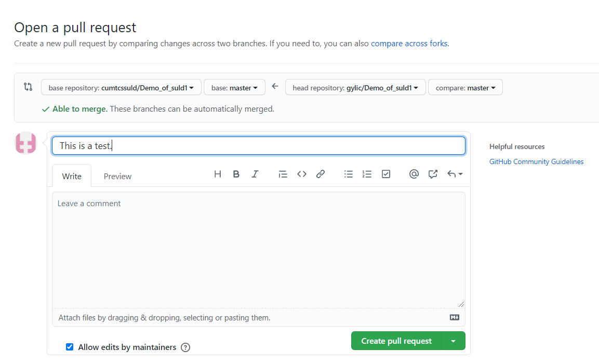Add a link with the chain icon
The height and width of the screenshot is (364, 599).
(321, 174)
